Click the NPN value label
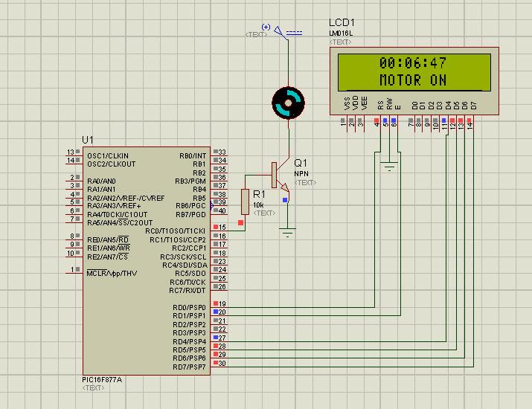Screen dimensions: 532x409 301,173
